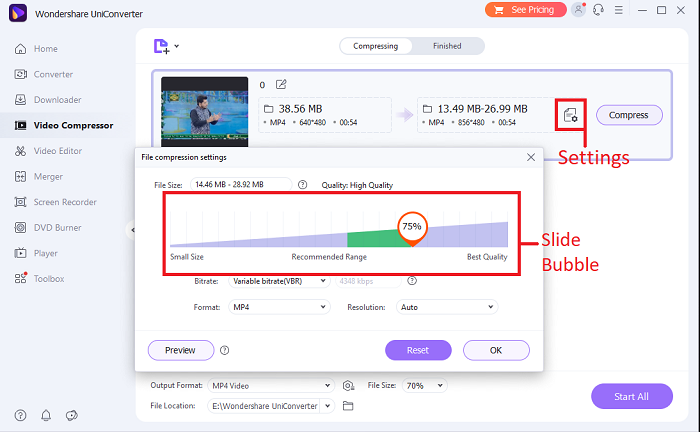Open the notifications bell icon
Screen dimensions: 700x432
pyautogui.click(x=46, y=415)
